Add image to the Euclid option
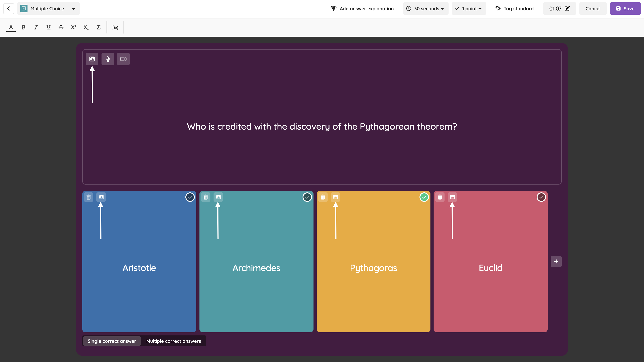Image resolution: width=644 pixels, height=362 pixels. pyautogui.click(x=452, y=197)
